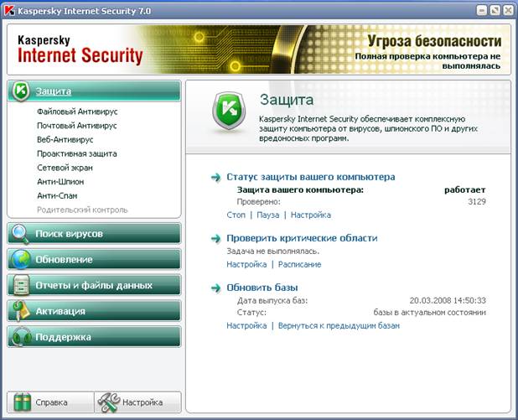Open the Защита section in sidebar
Screen dimensions: 518x420
(94, 91)
